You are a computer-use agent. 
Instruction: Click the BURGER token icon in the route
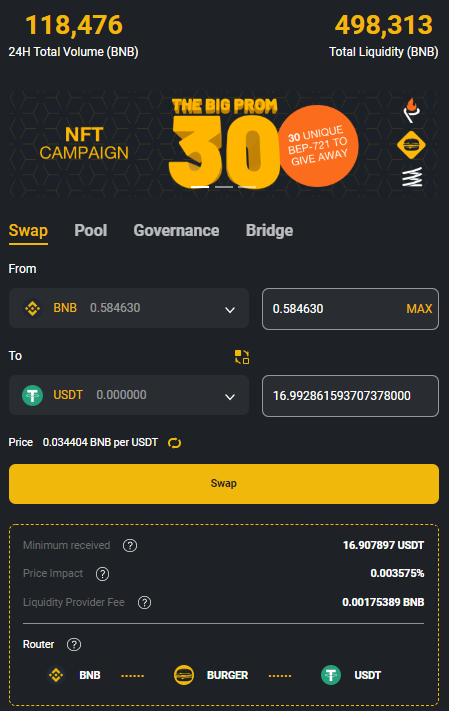184,675
